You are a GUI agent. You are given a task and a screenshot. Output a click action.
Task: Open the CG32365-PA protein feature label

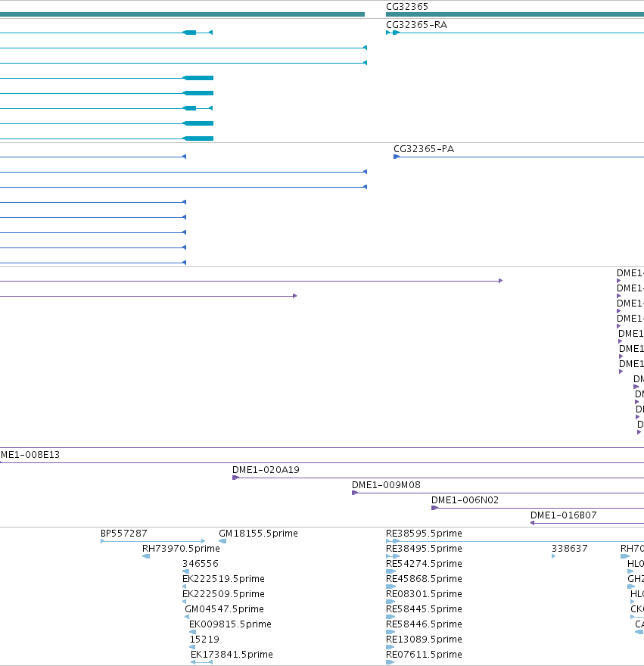pyautogui.click(x=424, y=148)
